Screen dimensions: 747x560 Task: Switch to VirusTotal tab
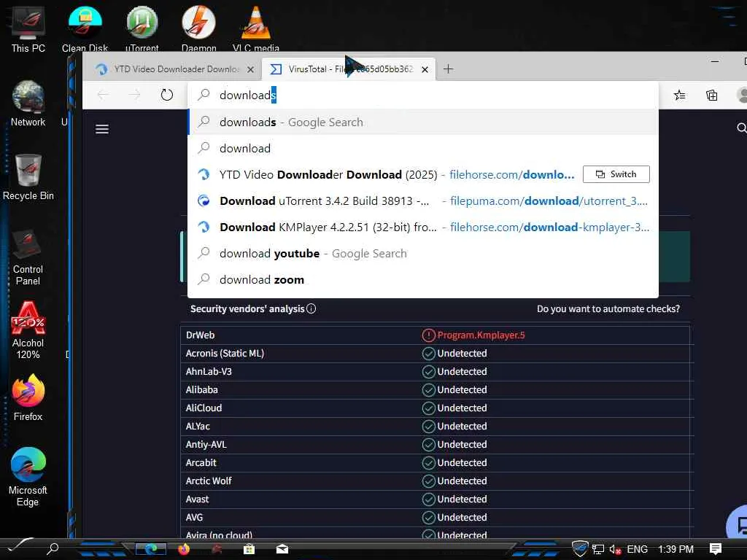click(349, 69)
